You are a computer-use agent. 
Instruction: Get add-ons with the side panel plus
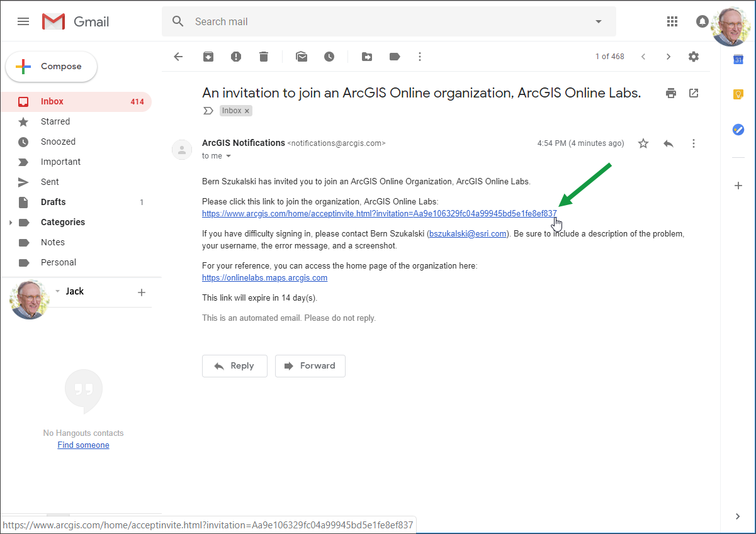[x=738, y=186]
